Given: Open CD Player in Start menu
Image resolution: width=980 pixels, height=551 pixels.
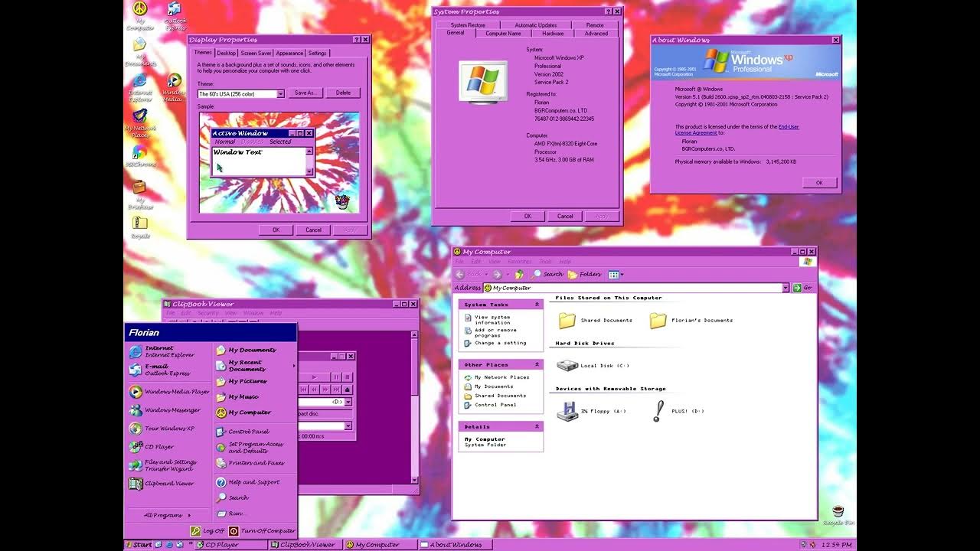Looking at the screenshot, I should [x=168, y=447].
